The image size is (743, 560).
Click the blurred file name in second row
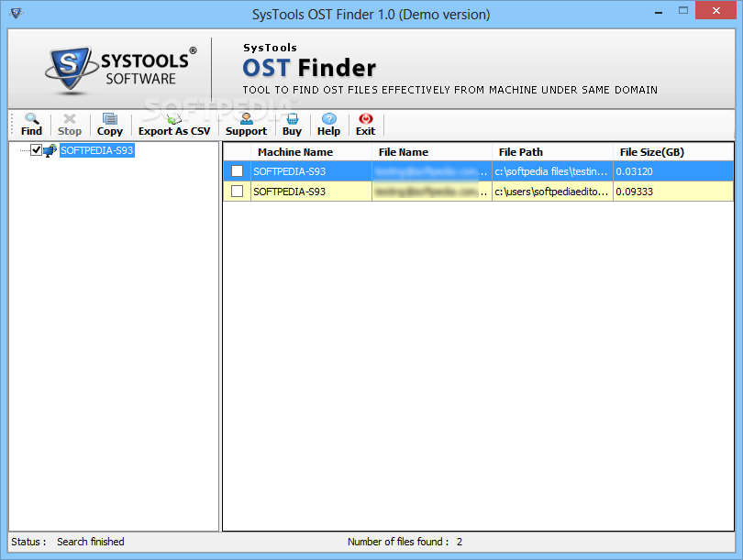[x=432, y=192]
